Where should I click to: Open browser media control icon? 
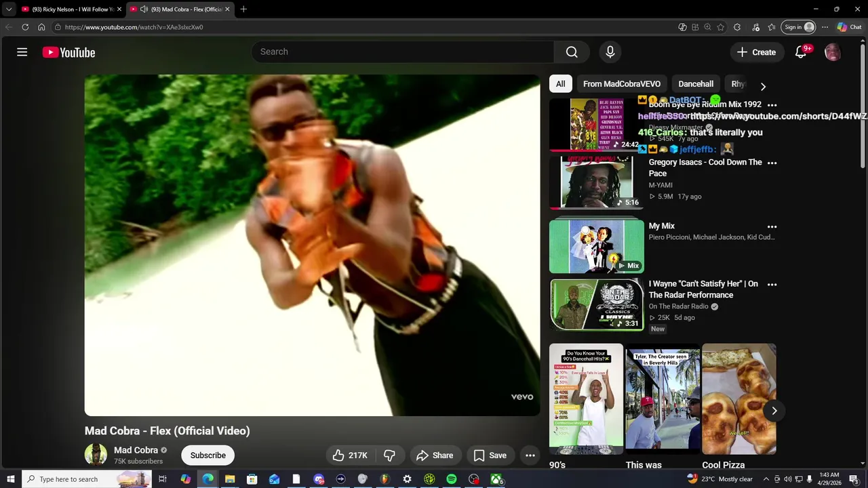[755, 27]
